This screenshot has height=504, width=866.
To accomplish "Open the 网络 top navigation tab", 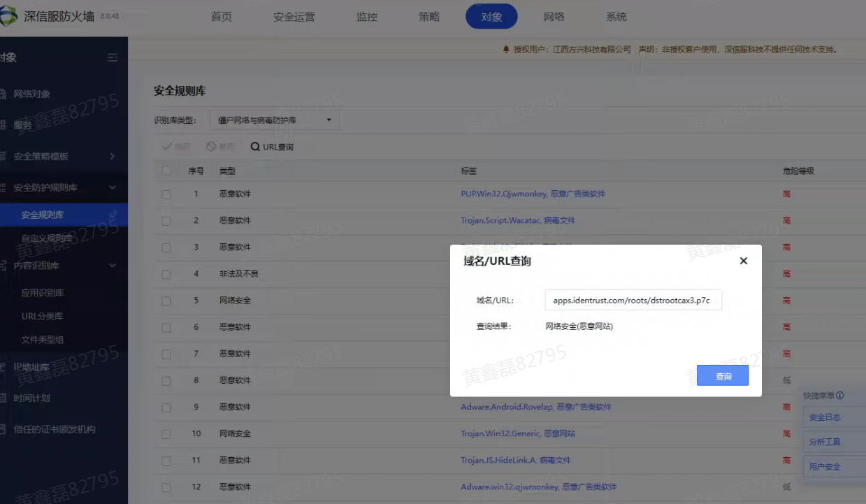I will [554, 17].
